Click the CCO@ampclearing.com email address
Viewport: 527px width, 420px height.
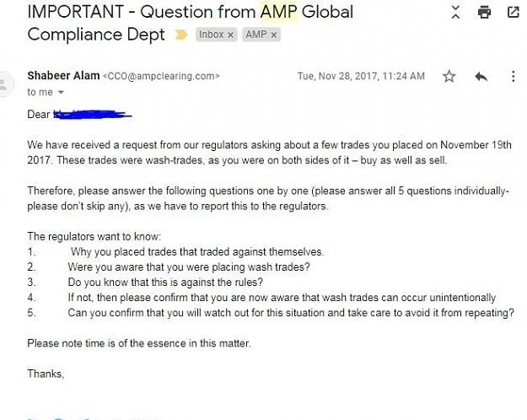coord(161,76)
